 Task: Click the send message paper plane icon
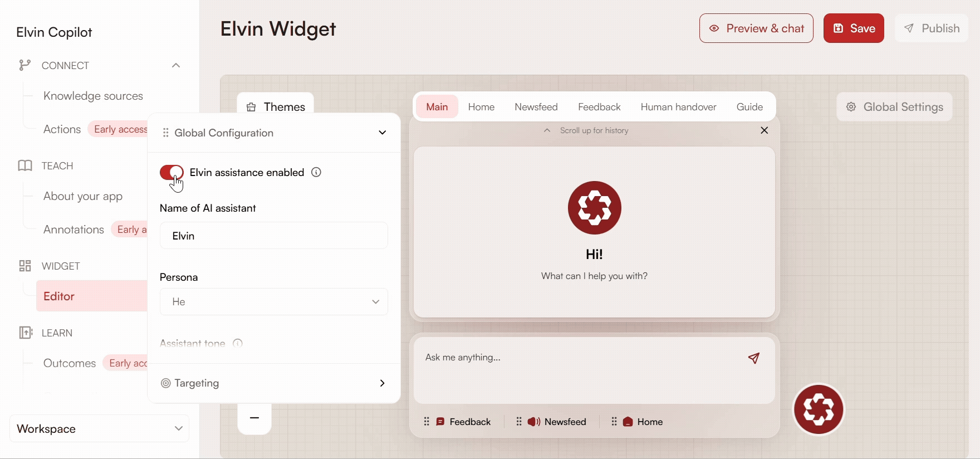(x=753, y=358)
